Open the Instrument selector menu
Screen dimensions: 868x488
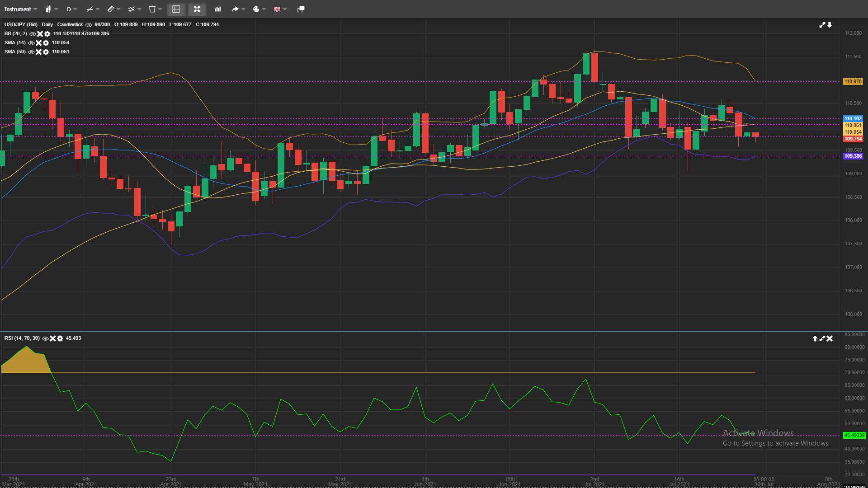click(x=21, y=9)
